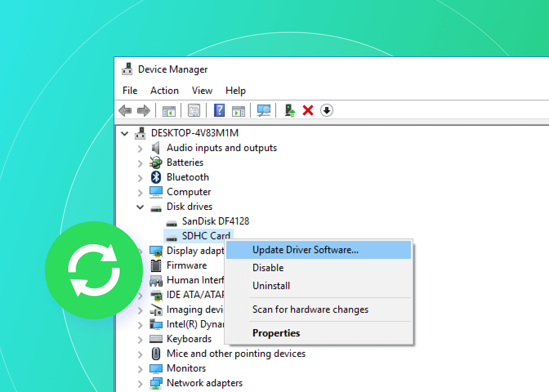Select Properties in the context menu
This screenshot has width=549, height=392.
(276, 333)
